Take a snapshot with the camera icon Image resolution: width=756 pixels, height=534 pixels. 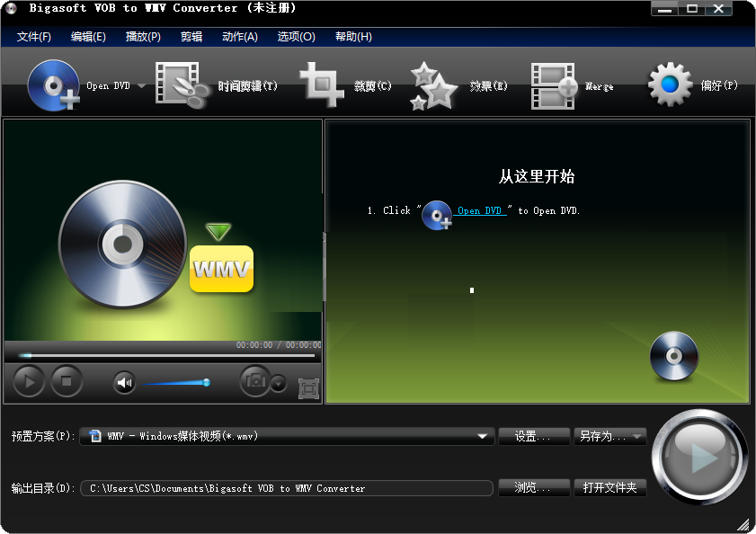pyautogui.click(x=253, y=381)
